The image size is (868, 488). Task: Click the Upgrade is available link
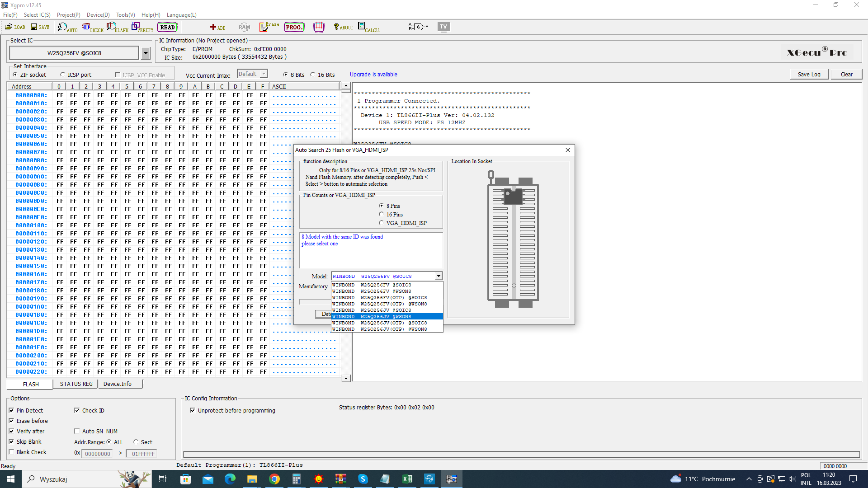[373, 75]
